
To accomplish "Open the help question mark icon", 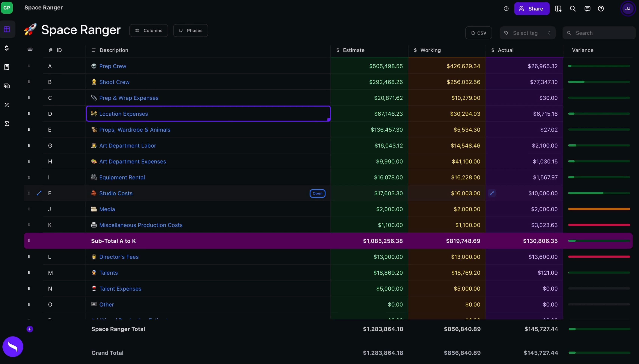I will [601, 9].
